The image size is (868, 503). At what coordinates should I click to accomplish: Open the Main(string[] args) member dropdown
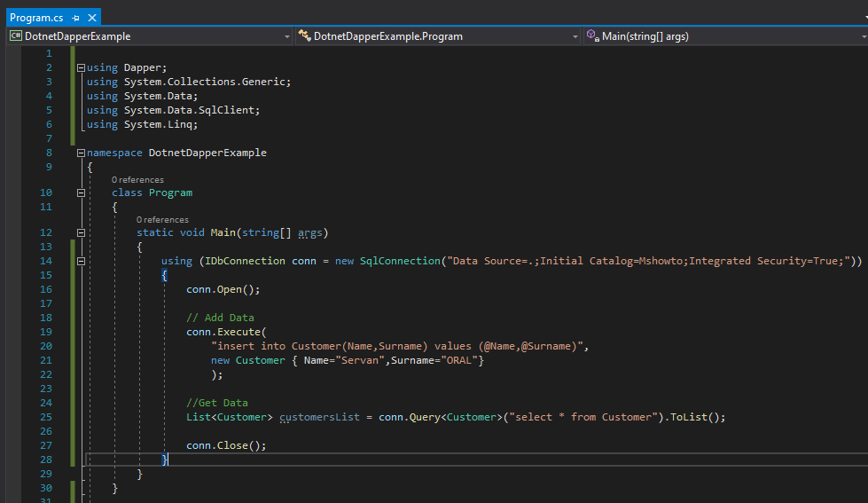click(864, 36)
